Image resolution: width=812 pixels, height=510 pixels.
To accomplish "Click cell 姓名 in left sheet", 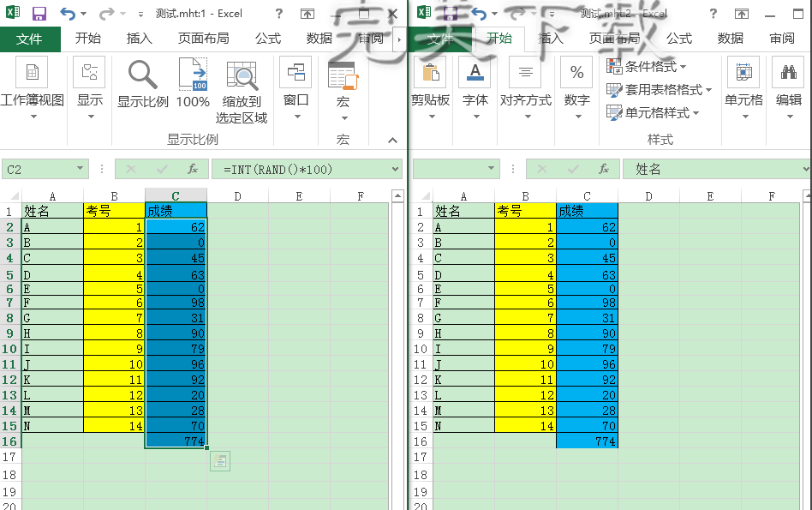I will coord(52,211).
